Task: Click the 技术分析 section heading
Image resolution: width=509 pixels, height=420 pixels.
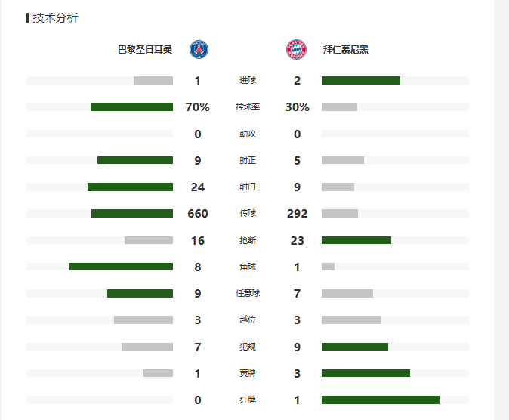Action: [55, 17]
